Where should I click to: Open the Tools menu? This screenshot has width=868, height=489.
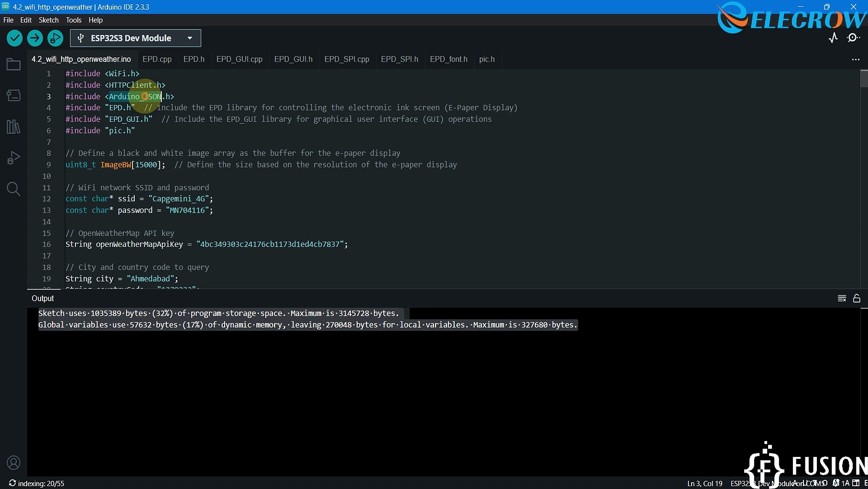click(74, 20)
